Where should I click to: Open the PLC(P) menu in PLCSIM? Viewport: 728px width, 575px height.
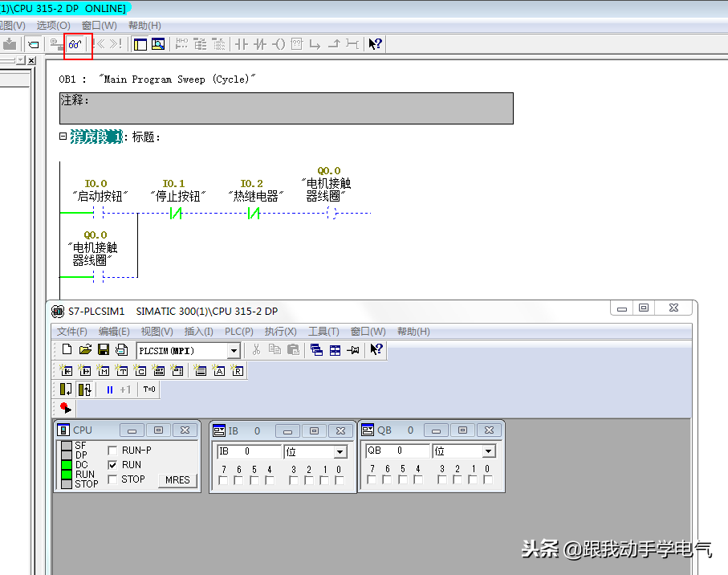pyautogui.click(x=238, y=332)
